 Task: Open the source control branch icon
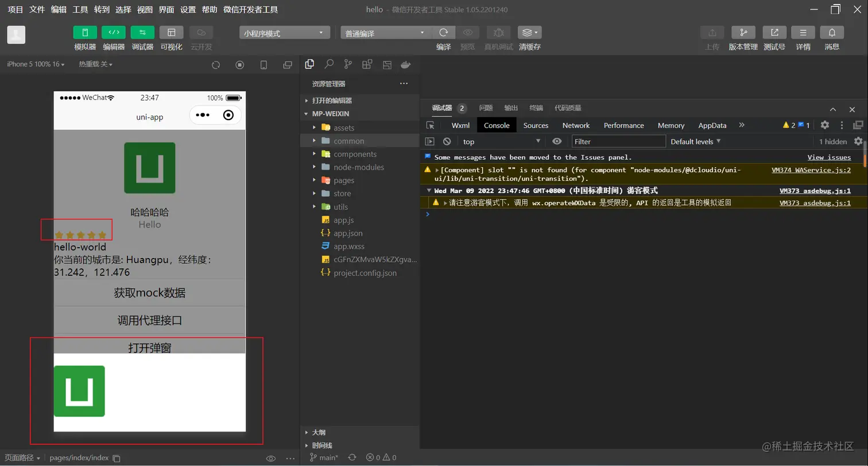[348, 64]
